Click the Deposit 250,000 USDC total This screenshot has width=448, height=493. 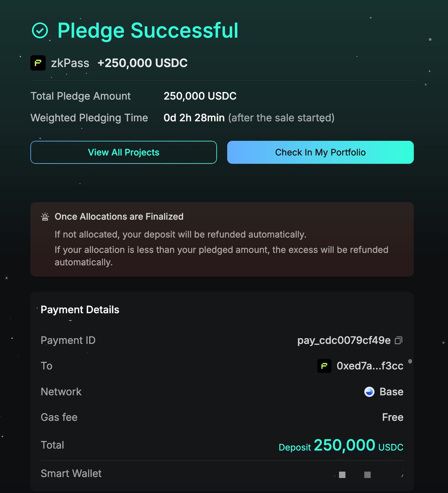tap(341, 446)
